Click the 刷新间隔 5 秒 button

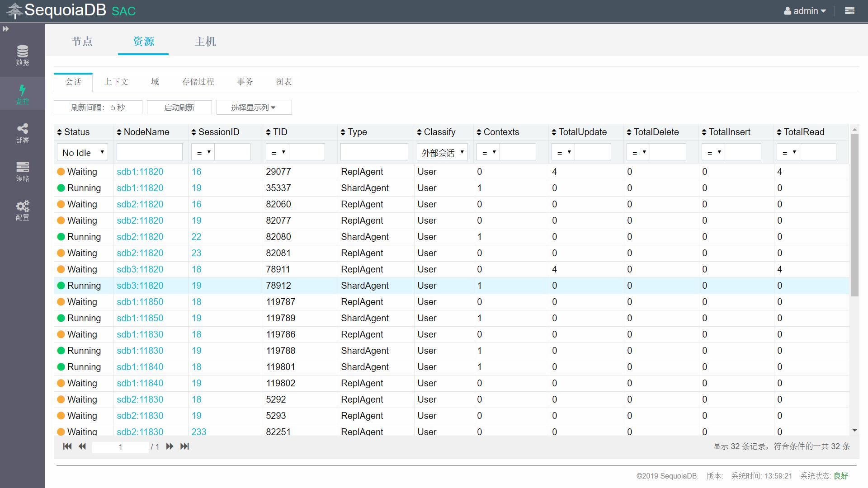tap(98, 108)
